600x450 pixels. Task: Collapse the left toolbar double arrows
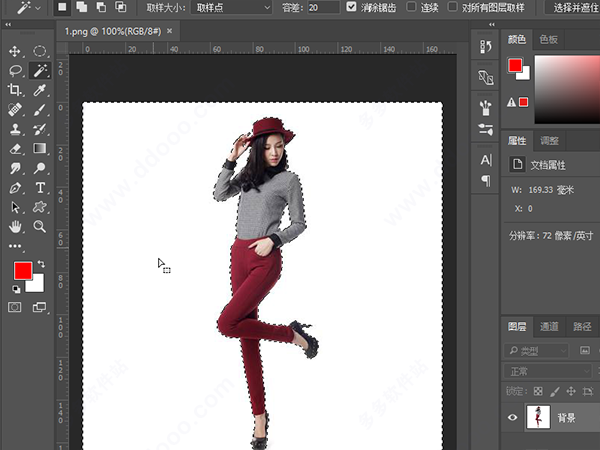[x=8, y=24]
